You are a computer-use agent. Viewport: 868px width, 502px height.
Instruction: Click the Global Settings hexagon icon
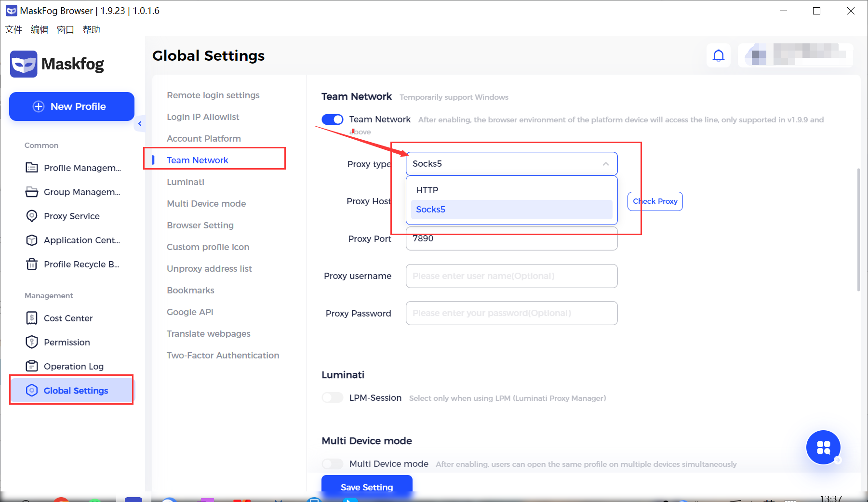[x=32, y=390]
